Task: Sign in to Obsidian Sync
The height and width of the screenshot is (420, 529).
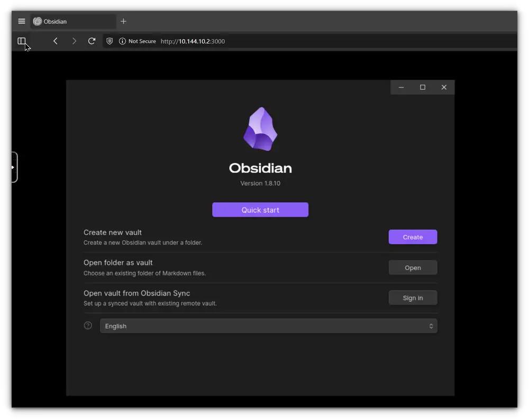Action: (413, 297)
